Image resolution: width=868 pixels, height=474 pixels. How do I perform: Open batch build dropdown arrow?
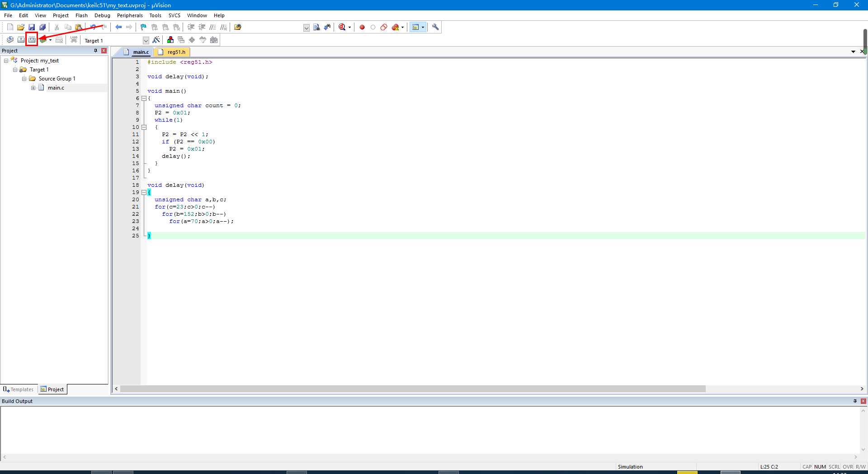pos(50,40)
